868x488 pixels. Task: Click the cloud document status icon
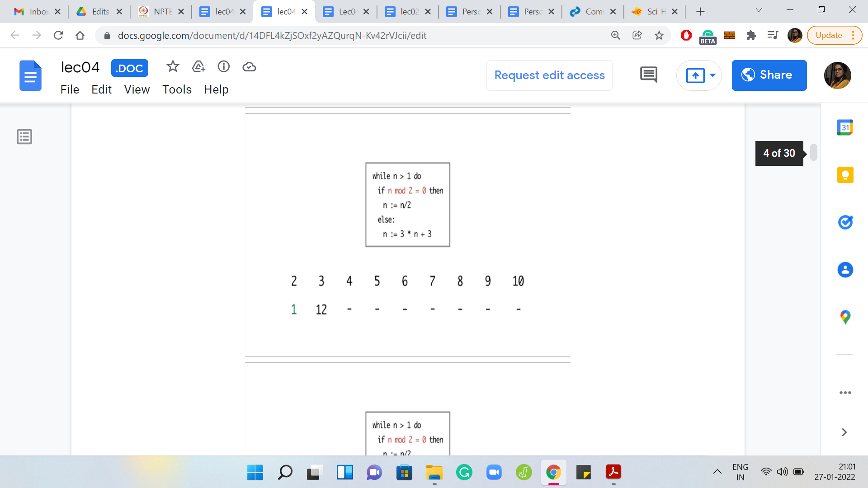[249, 67]
